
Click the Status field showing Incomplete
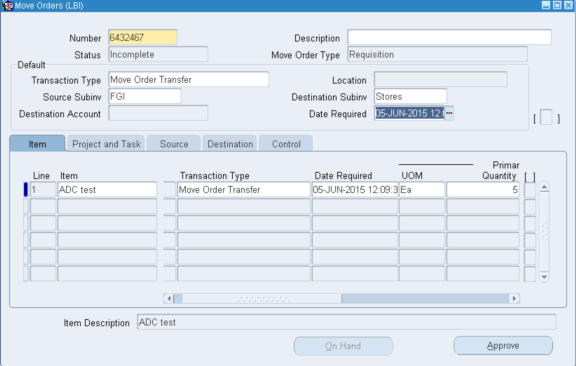158,54
